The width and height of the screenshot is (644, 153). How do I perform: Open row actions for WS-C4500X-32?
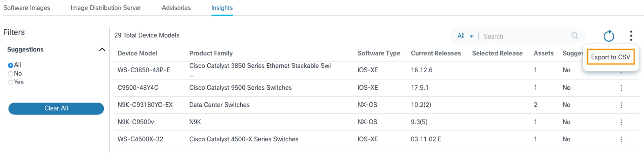coord(621,139)
